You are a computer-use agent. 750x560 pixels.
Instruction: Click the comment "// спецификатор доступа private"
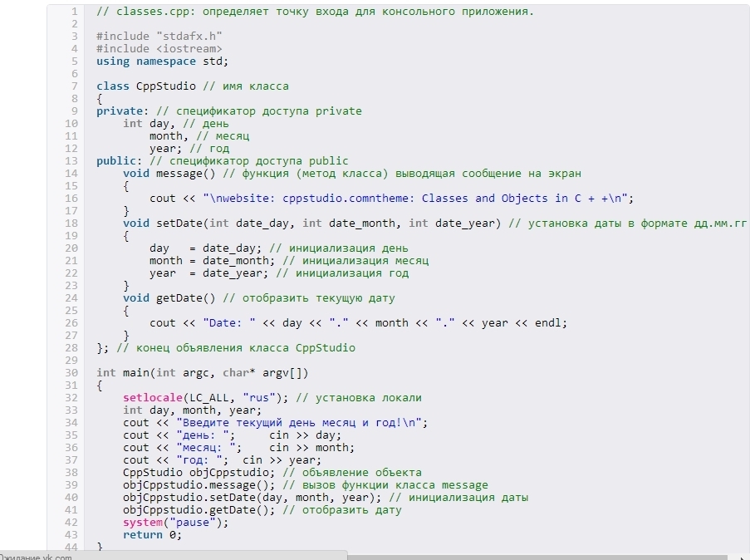pyautogui.click(x=259, y=111)
